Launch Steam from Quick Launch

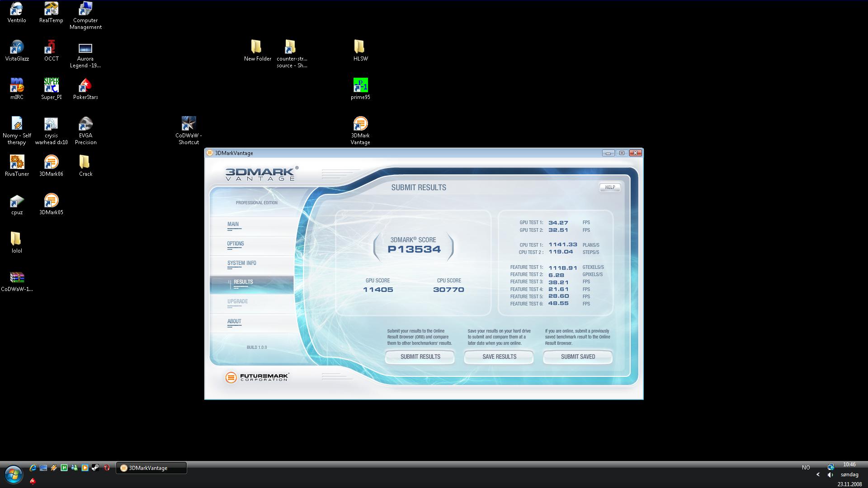click(95, 468)
